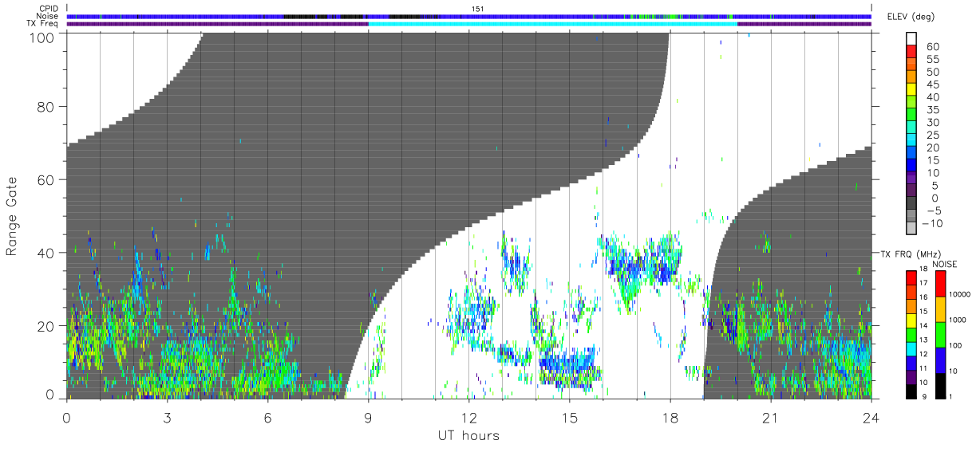The image size is (980, 452).
Task: Click the 21 tick on UT hours axis
Action: 770,419
